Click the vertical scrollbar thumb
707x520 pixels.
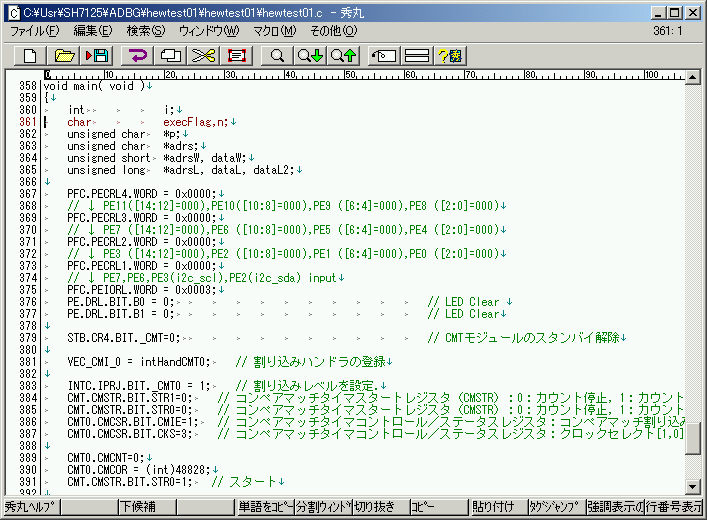coord(692,437)
